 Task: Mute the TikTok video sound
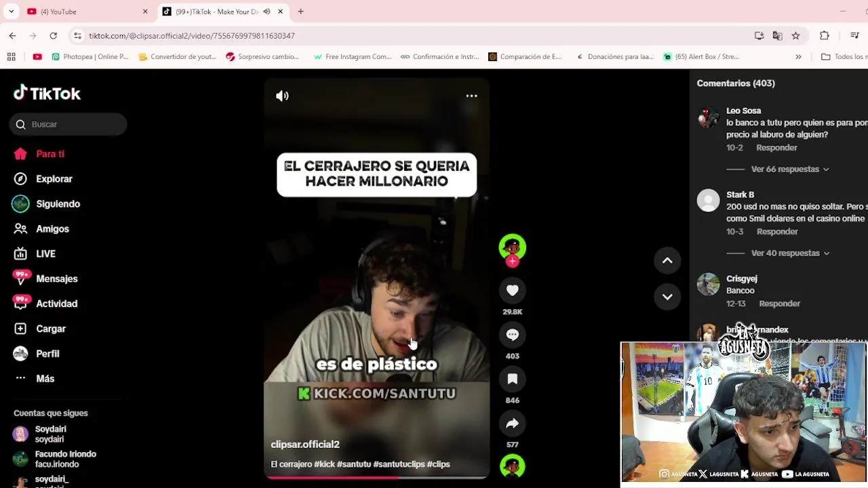click(x=282, y=96)
